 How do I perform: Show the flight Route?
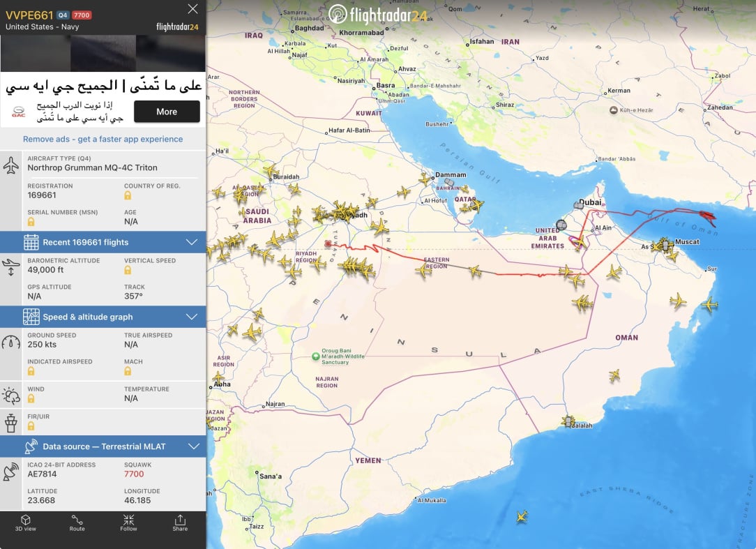pyautogui.click(x=77, y=523)
